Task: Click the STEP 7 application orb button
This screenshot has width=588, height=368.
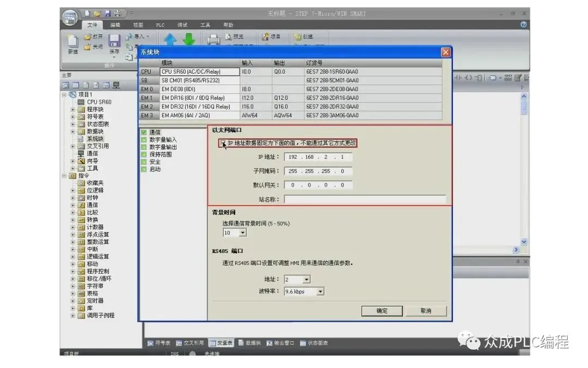Action: pyautogui.click(x=70, y=17)
